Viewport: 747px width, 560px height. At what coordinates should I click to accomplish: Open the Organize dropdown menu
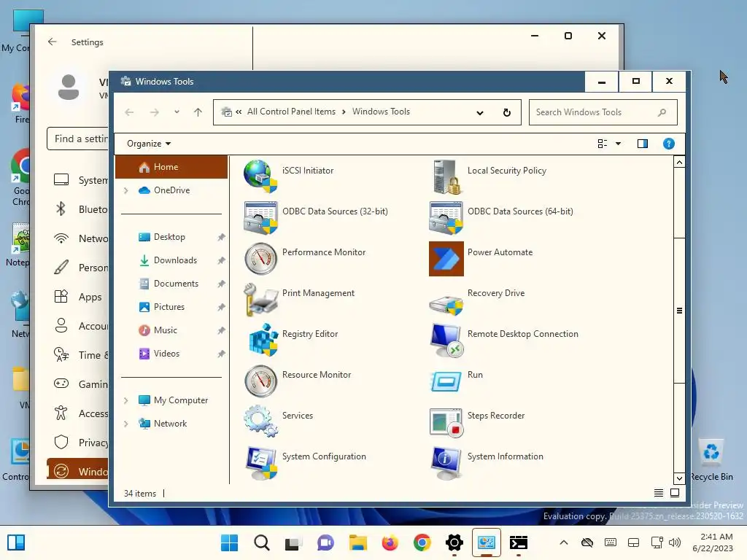[149, 144]
